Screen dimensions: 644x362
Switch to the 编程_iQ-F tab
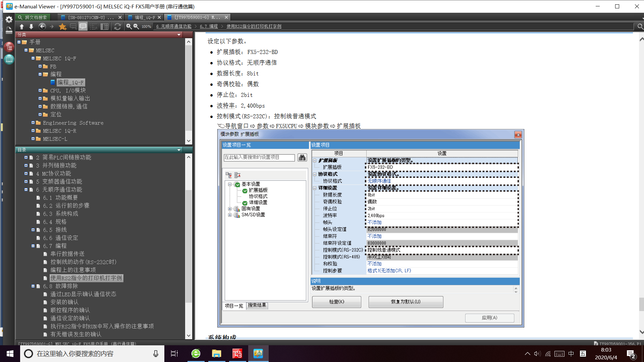click(x=144, y=17)
